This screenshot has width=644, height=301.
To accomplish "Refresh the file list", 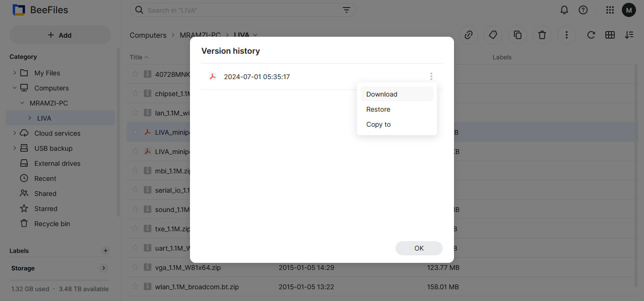I will click(591, 35).
